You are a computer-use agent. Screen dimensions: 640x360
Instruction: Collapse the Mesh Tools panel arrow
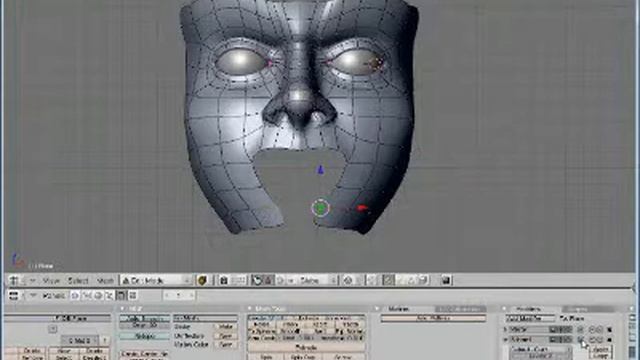(249, 309)
